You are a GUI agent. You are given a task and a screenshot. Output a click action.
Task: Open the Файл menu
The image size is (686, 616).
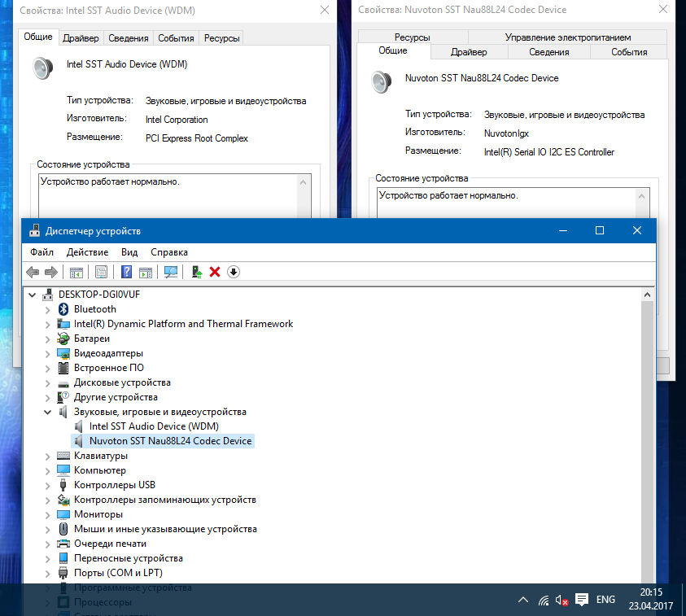click(x=42, y=252)
